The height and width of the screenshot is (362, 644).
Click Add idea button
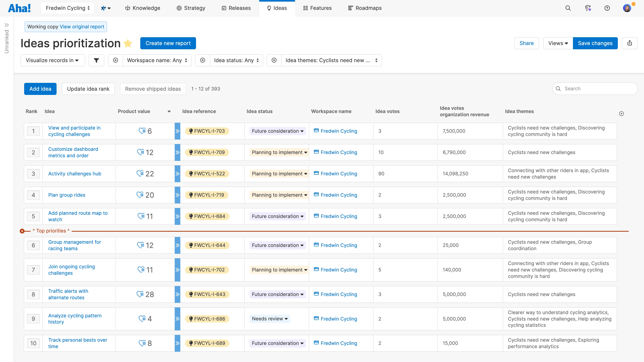tap(40, 89)
